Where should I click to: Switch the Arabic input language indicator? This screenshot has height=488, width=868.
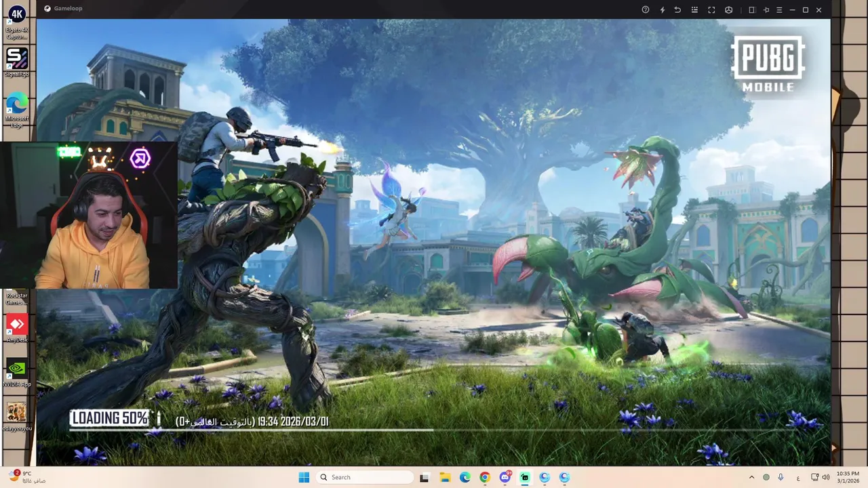point(798,478)
